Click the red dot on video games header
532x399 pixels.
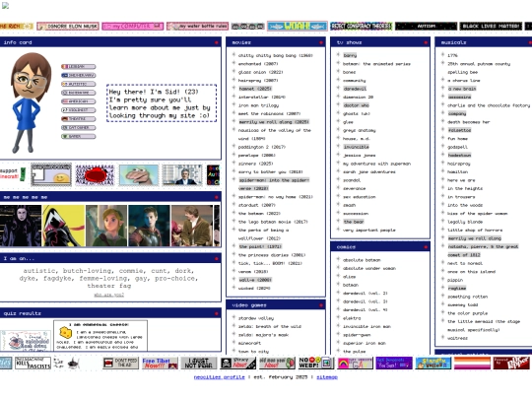pyautogui.click(x=320, y=305)
